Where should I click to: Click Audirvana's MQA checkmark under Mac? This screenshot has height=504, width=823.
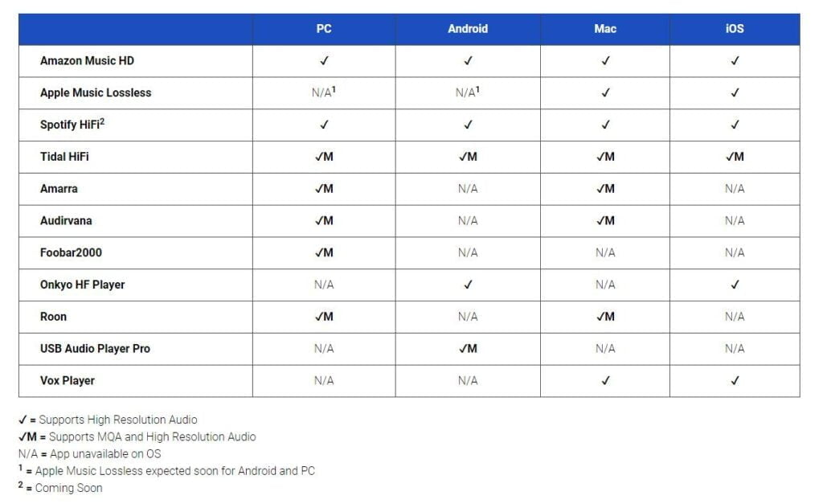[605, 220]
